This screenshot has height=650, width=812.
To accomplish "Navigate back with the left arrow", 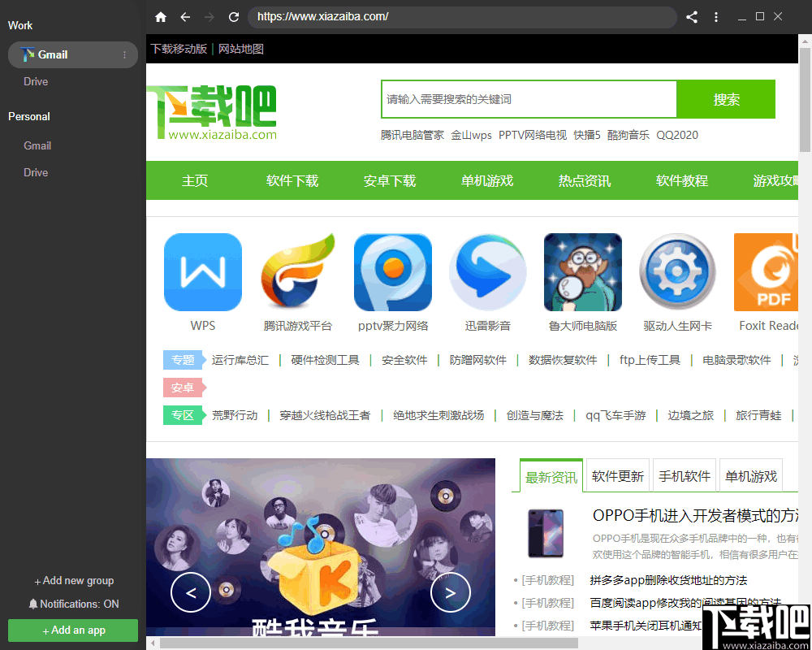I will pyautogui.click(x=185, y=17).
